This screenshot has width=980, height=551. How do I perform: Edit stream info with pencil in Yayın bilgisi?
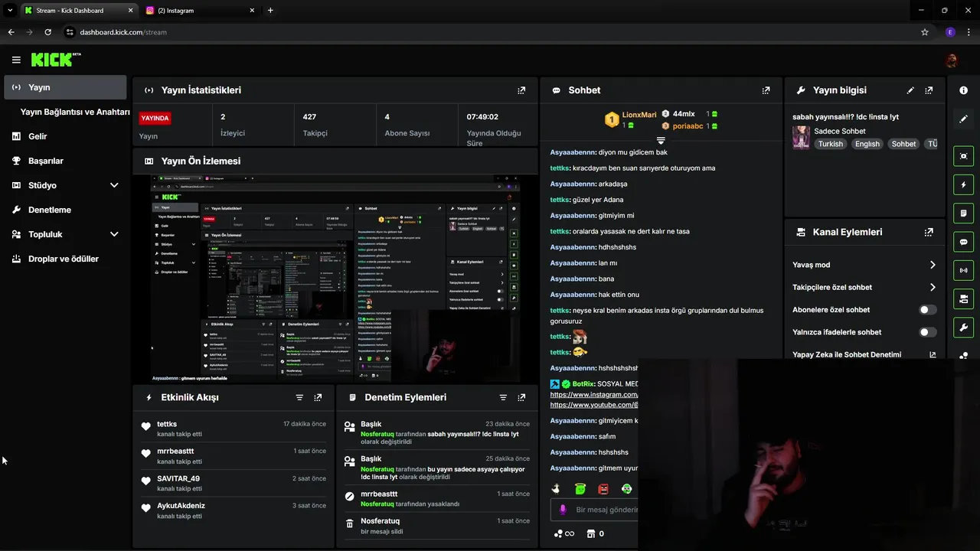pos(910,90)
